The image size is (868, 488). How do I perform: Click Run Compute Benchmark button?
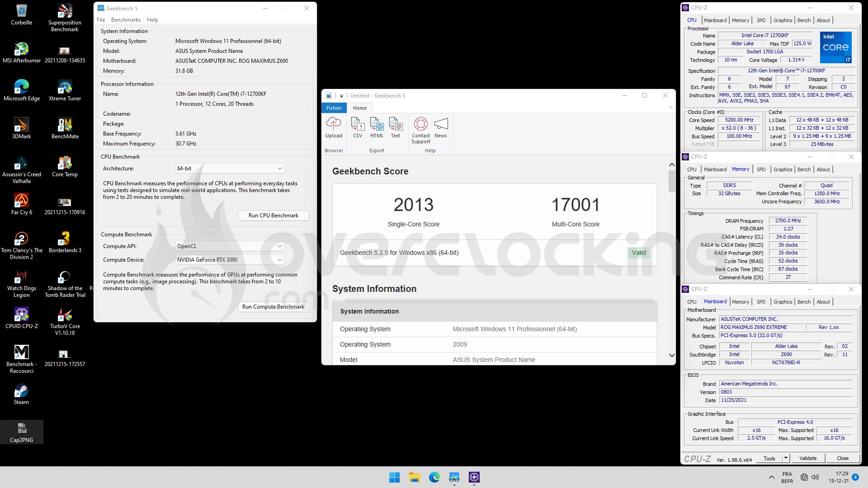[x=274, y=307]
